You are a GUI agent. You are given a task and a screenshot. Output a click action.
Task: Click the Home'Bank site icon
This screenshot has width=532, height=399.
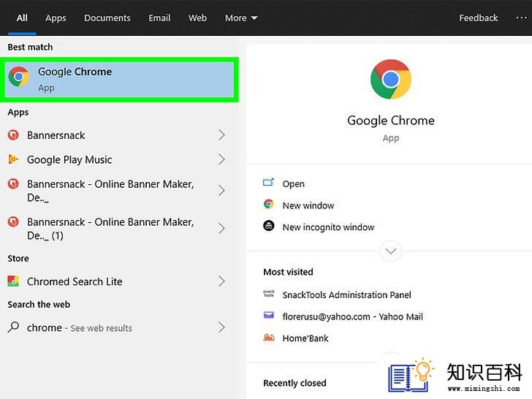(269, 338)
